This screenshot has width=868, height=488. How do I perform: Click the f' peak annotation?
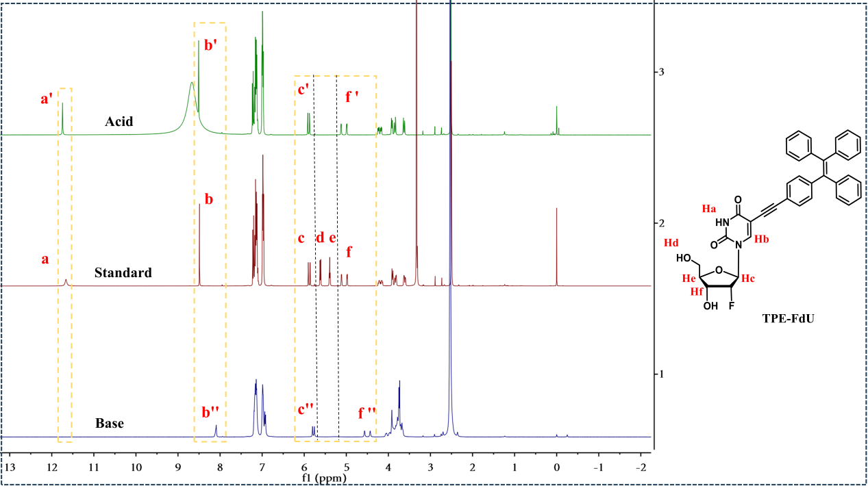pos(352,98)
